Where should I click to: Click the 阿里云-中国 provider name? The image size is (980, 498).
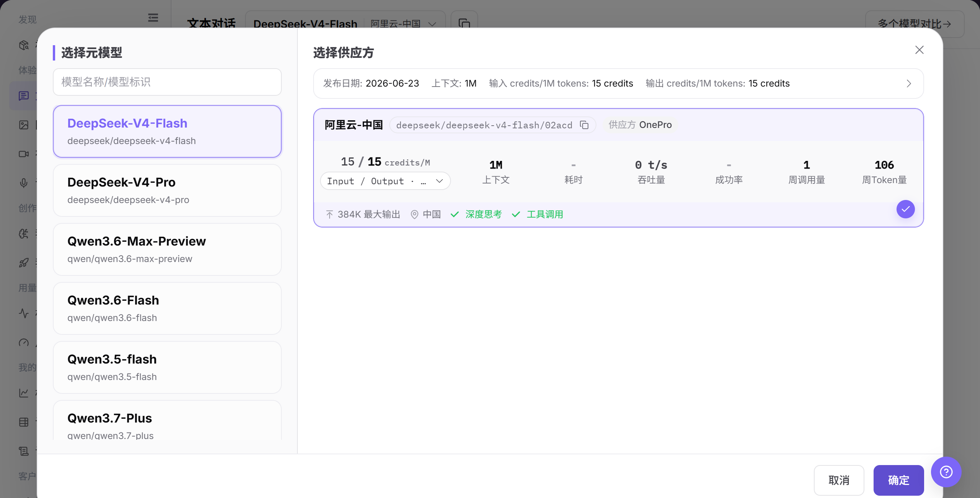pyautogui.click(x=354, y=125)
